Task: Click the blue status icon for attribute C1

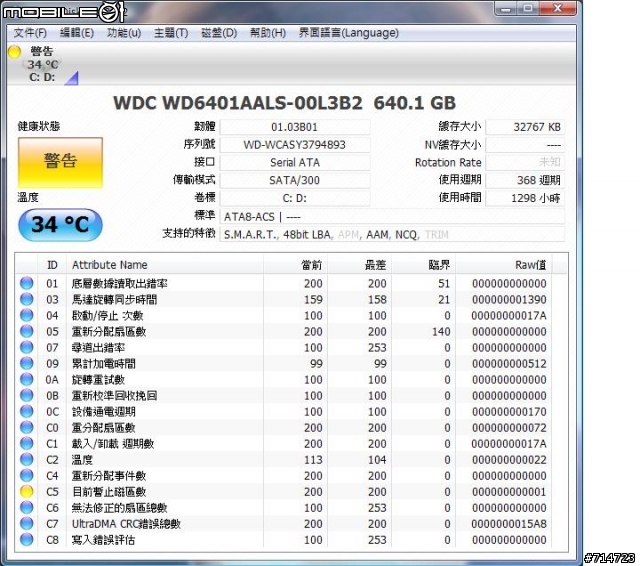Action: [27, 443]
